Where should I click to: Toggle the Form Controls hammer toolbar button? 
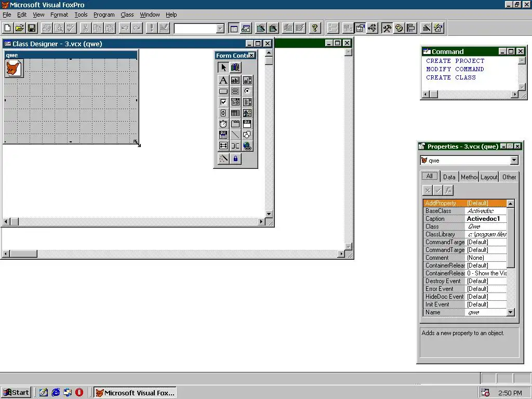tap(387, 28)
